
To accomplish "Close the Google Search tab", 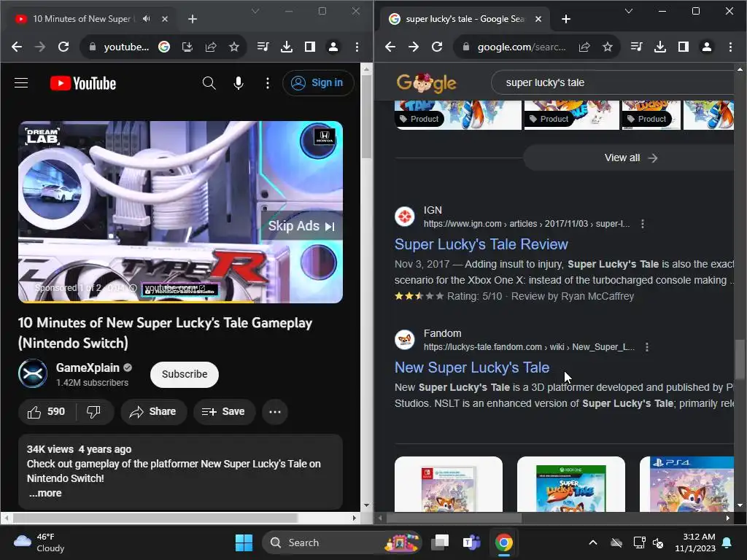I will pos(538,19).
